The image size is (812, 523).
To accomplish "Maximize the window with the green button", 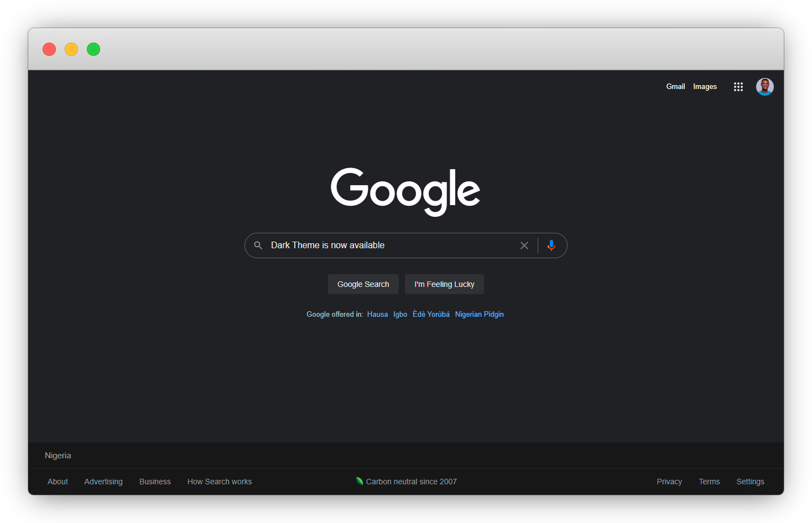I will (93, 49).
